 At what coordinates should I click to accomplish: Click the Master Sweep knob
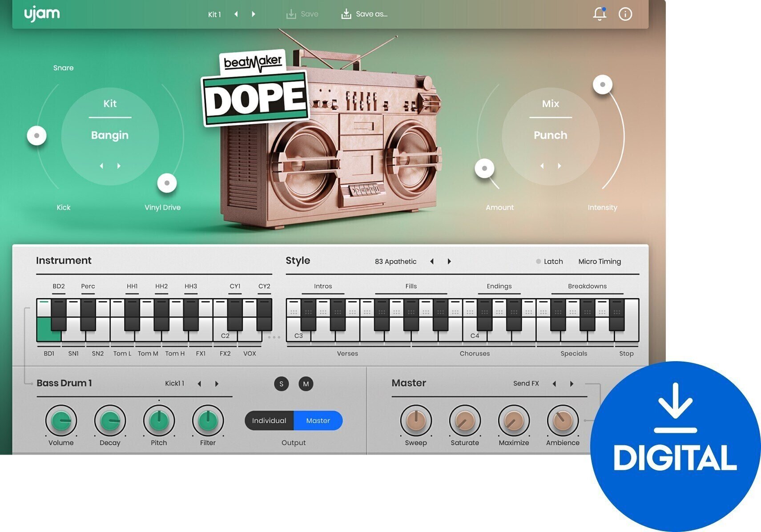pos(416,421)
